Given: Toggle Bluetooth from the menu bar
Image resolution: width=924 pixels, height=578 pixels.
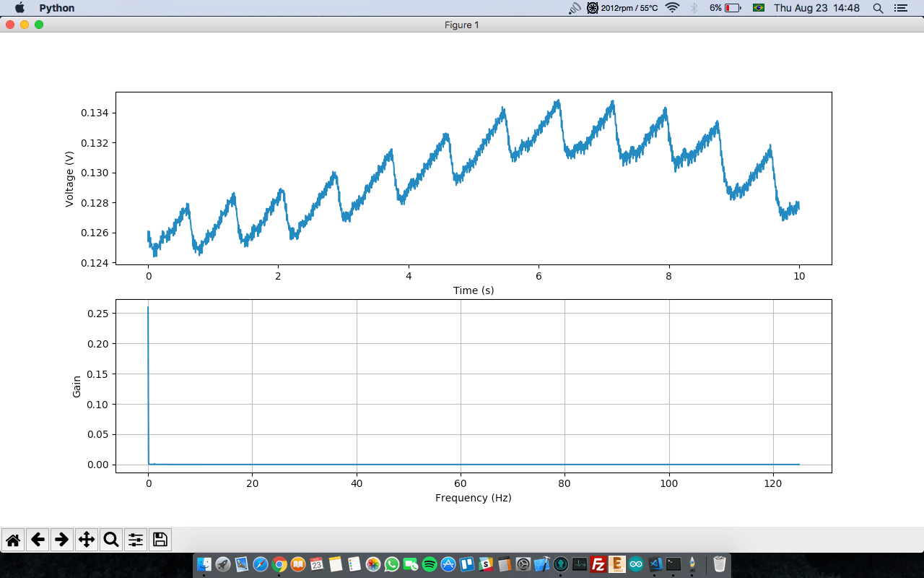Looking at the screenshot, I should coord(694,8).
